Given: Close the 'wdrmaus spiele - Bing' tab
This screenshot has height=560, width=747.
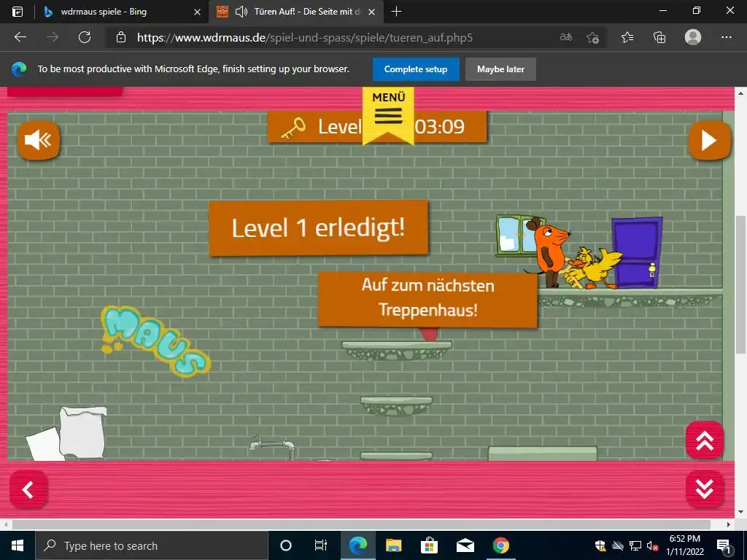Looking at the screenshot, I should 197,12.
